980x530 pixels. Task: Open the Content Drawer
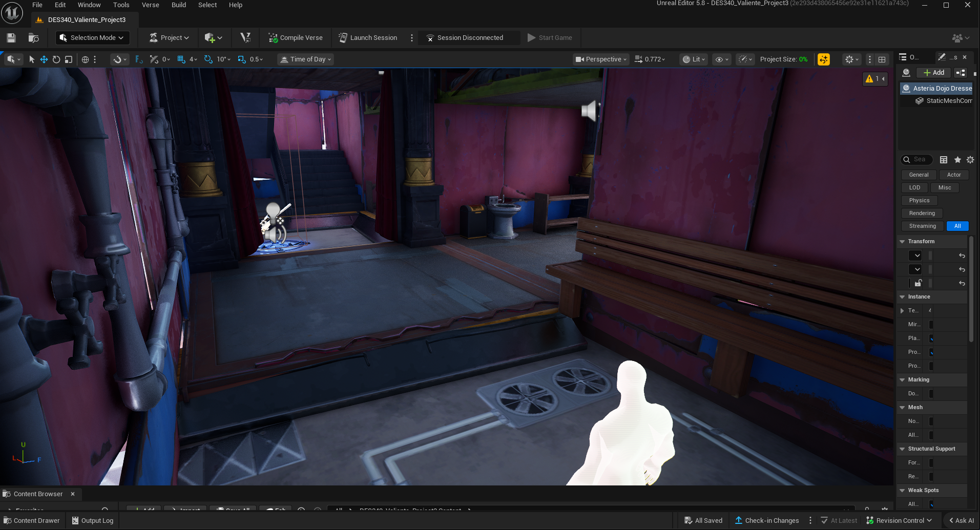[32, 521]
